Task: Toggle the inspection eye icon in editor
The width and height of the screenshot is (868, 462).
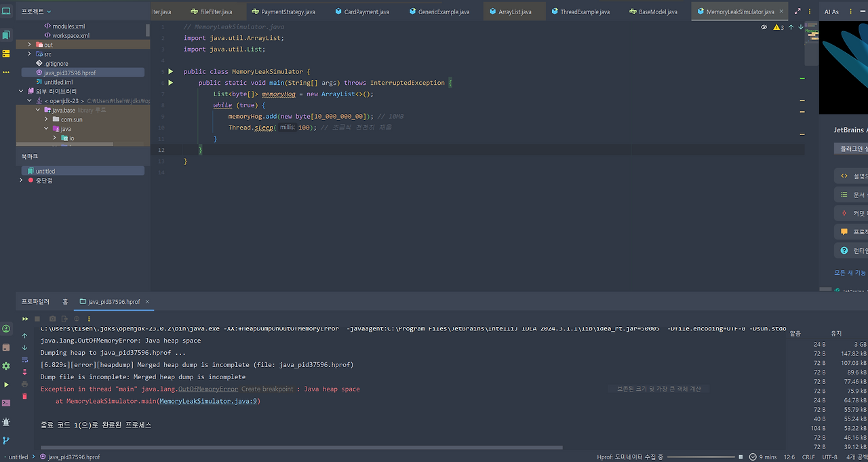Action: [764, 28]
